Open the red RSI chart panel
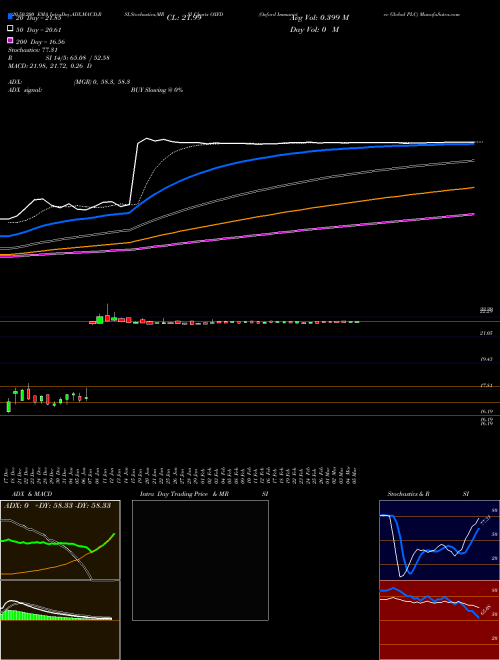Screen dimensions: 500x660 (439, 620)
